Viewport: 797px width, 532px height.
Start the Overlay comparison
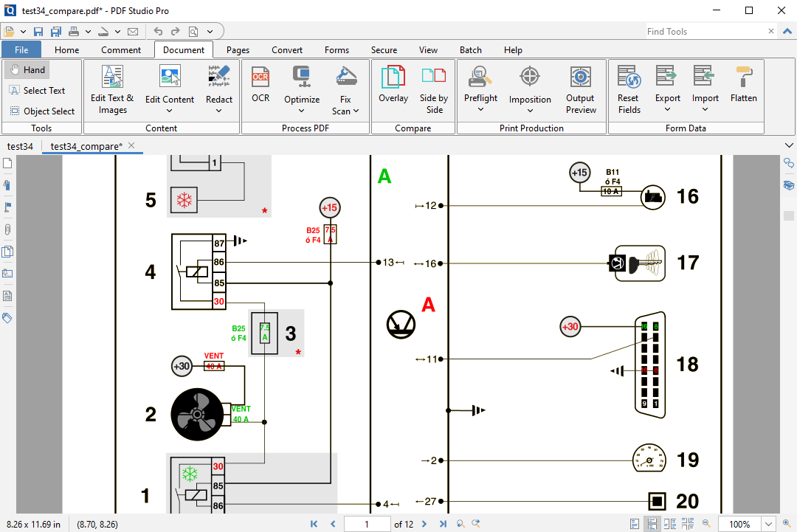pos(393,84)
